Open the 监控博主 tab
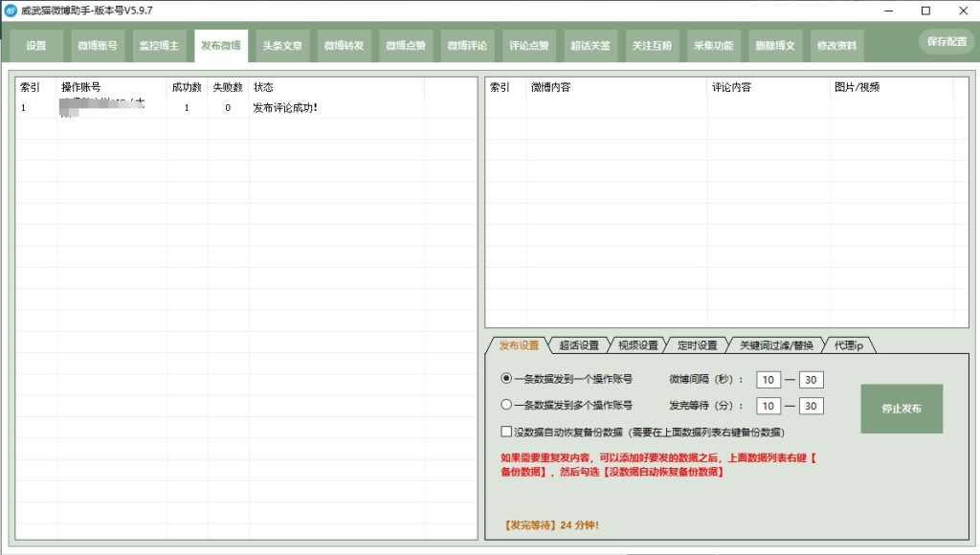This screenshot has width=980, height=555. [x=159, y=46]
